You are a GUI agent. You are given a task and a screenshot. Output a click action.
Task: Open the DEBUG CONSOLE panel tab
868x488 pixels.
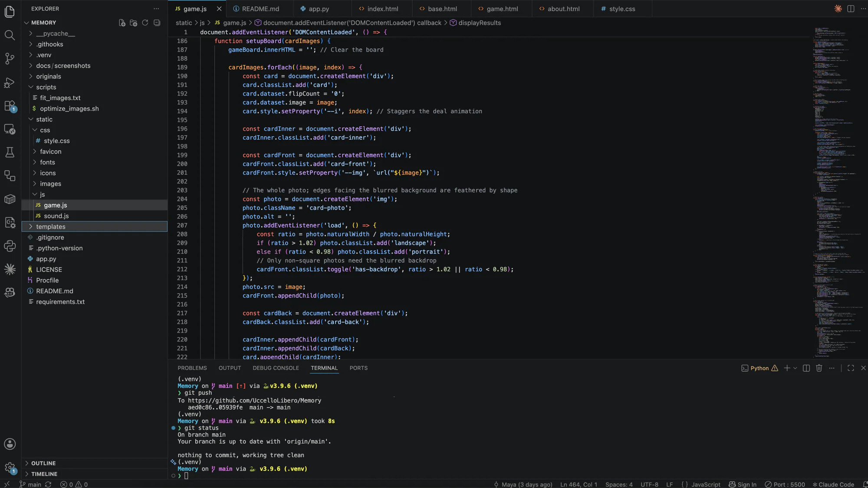coord(276,368)
